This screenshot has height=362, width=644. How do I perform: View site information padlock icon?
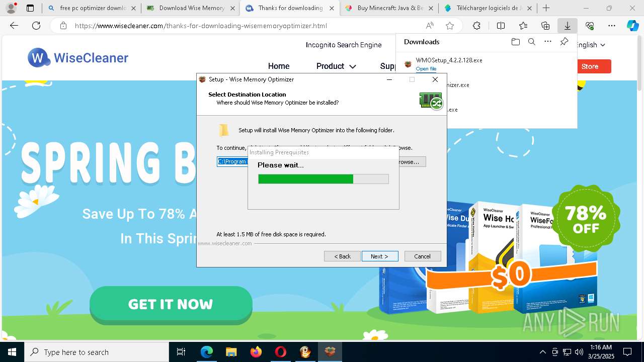[x=63, y=26]
